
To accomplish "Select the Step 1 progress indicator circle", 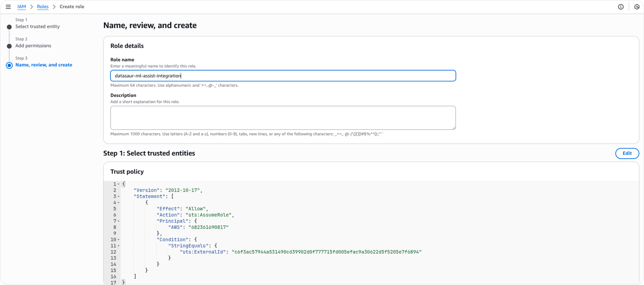I will [x=9, y=27].
